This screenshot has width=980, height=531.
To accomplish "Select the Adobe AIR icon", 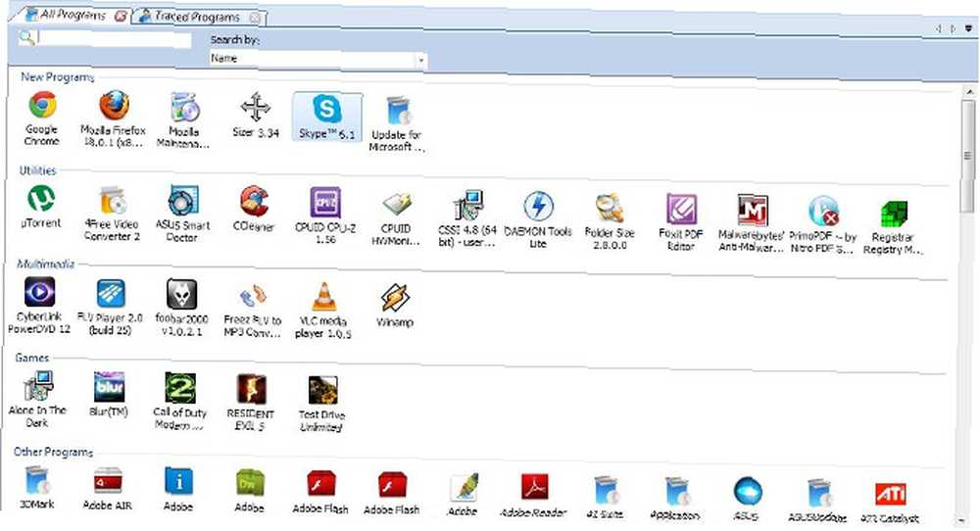I will (108, 482).
